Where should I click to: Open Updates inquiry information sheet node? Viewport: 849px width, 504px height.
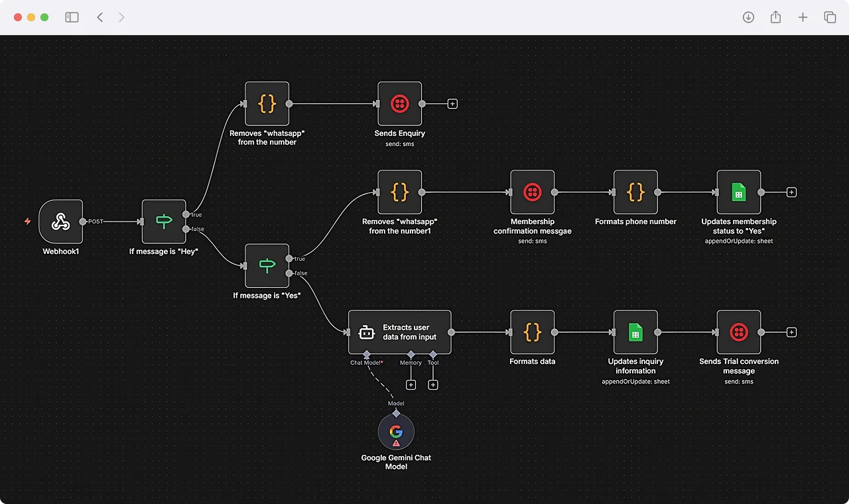pyautogui.click(x=636, y=332)
